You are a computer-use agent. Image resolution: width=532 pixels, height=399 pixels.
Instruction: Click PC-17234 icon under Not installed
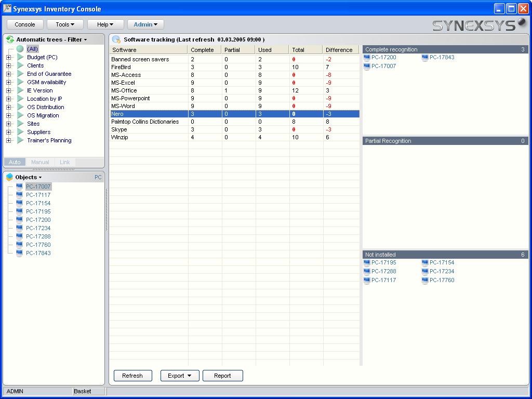pyautogui.click(x=425, y=271)
